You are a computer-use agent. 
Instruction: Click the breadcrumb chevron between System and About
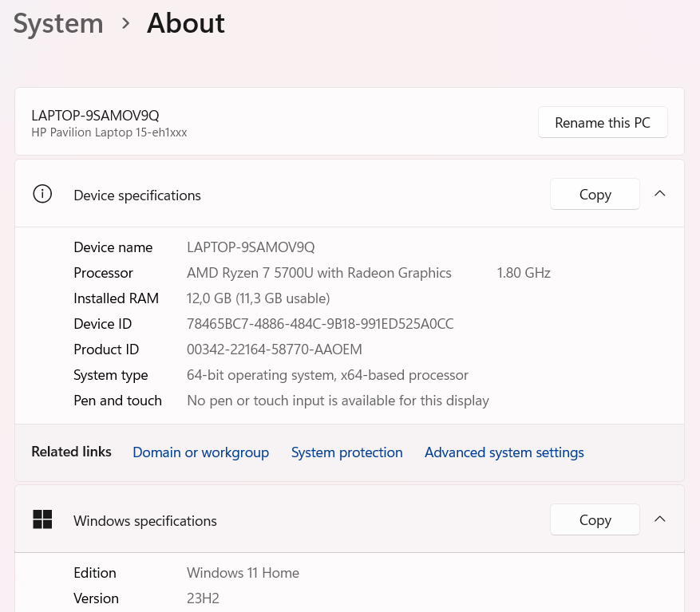pyautogui.click(x=125, y=23)
